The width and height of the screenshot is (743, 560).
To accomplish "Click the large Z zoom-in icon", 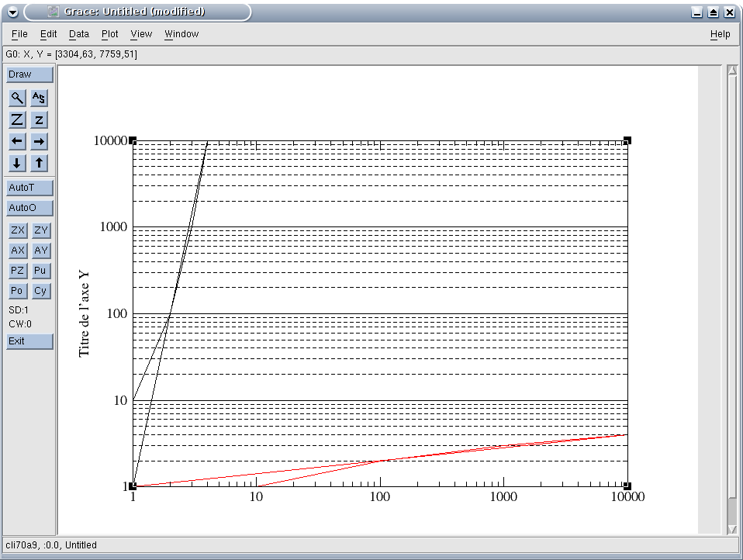I will 17,119.
